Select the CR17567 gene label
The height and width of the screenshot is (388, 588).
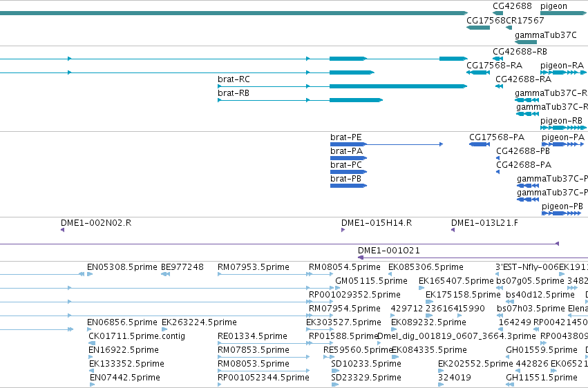pyautogui.click(x=524, y=20)
